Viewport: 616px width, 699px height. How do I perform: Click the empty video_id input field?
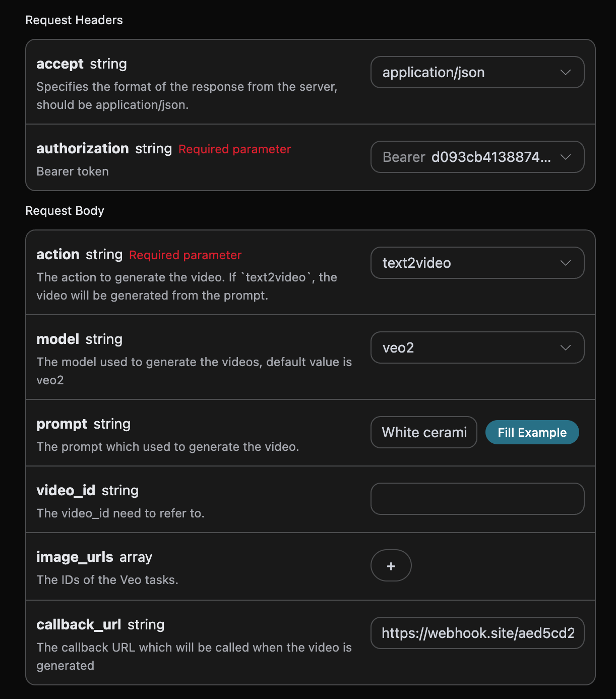pos(477,499)
